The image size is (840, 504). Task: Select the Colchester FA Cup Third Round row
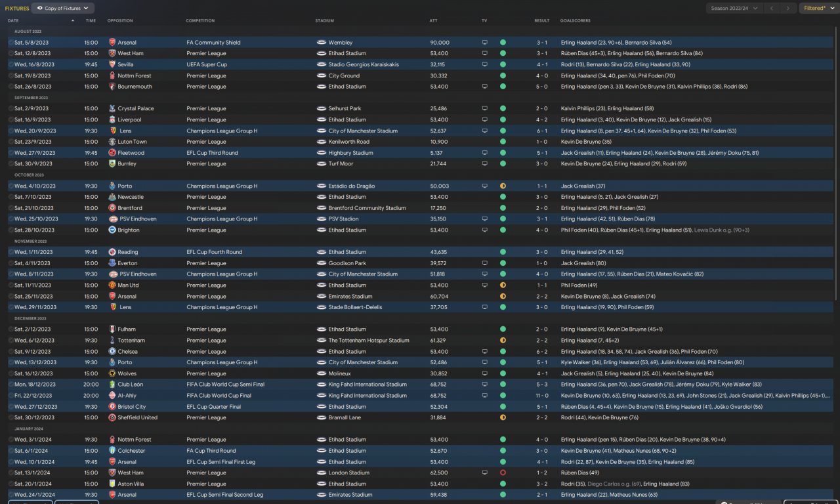pos(420,451)
